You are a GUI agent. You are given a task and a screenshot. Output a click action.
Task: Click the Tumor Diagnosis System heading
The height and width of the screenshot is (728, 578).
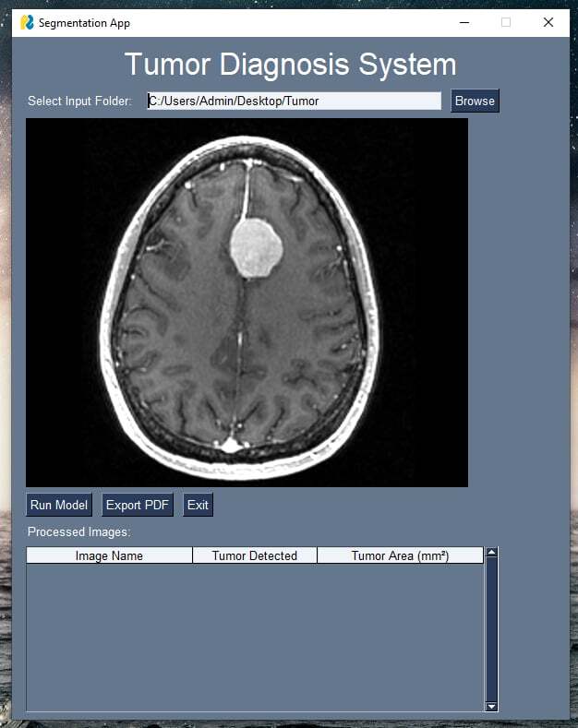tap(291, 64)
